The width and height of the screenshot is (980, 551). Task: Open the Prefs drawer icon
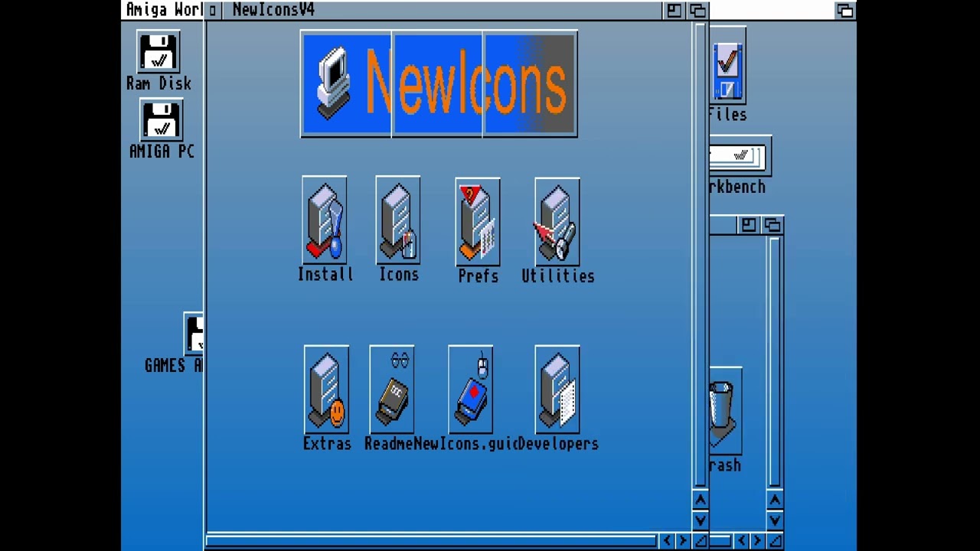coord(478,222)
